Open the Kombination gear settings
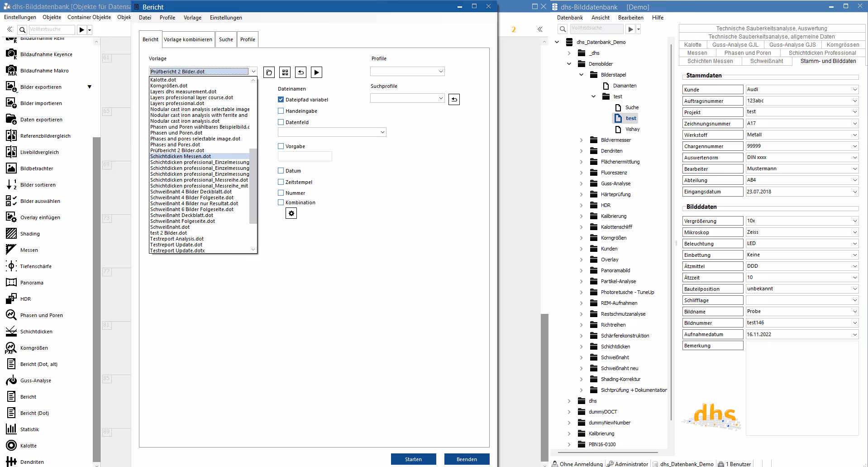 (291, 213)
